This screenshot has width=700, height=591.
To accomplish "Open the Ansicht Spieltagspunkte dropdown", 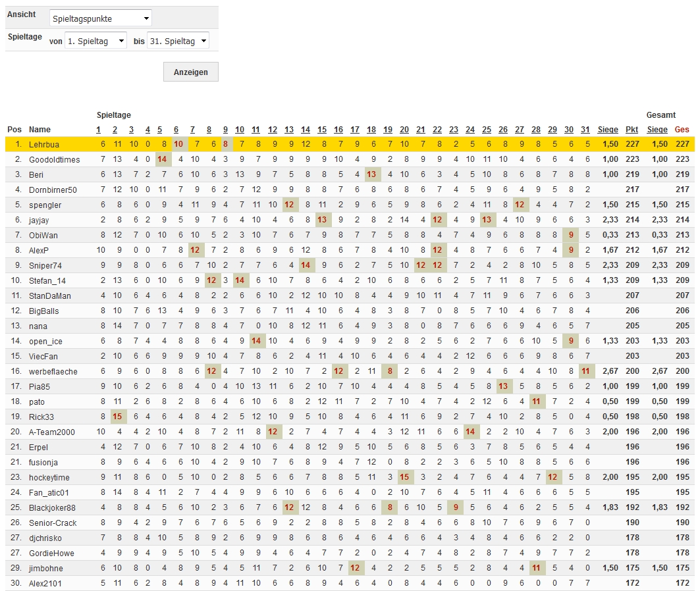I will [100, 18].
